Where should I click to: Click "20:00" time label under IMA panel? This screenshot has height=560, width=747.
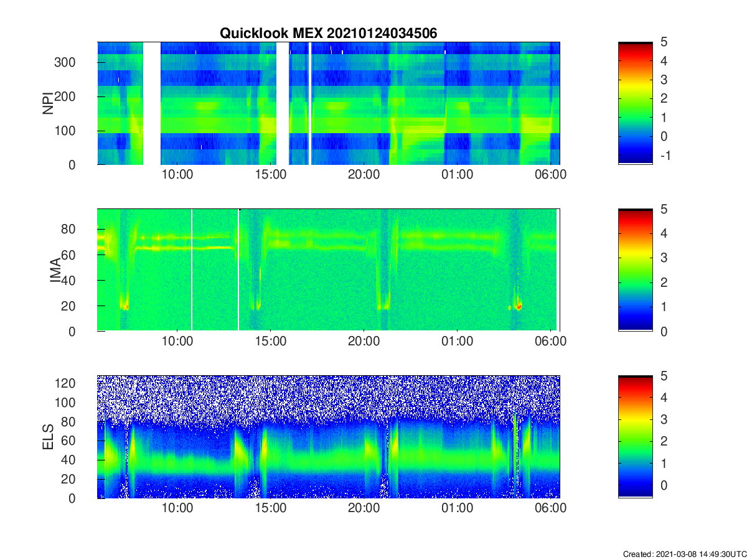pyautogui.click(x=364, y=342)
